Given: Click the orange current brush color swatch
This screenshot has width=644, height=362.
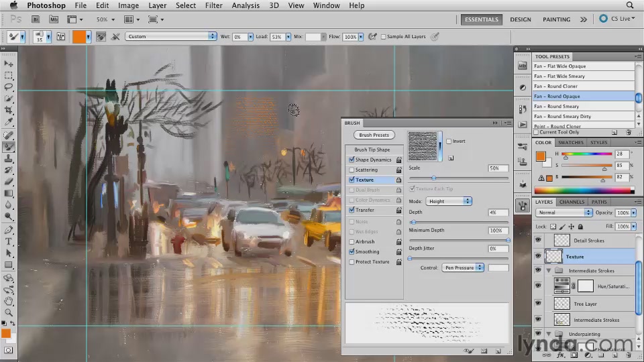Looking at the screenshot, I should (79, 36).
